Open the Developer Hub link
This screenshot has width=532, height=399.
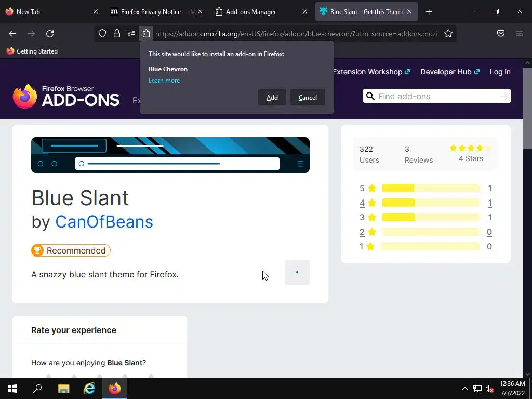point(450,72)
